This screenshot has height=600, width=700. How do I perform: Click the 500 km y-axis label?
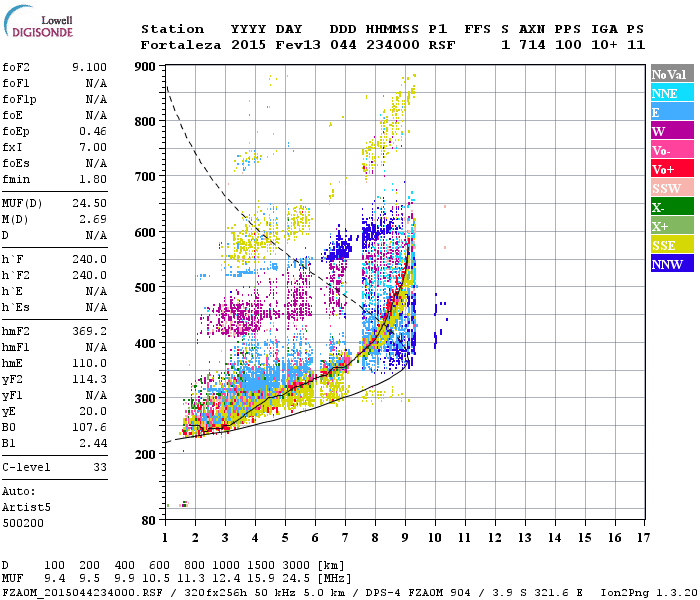point(145,287)
